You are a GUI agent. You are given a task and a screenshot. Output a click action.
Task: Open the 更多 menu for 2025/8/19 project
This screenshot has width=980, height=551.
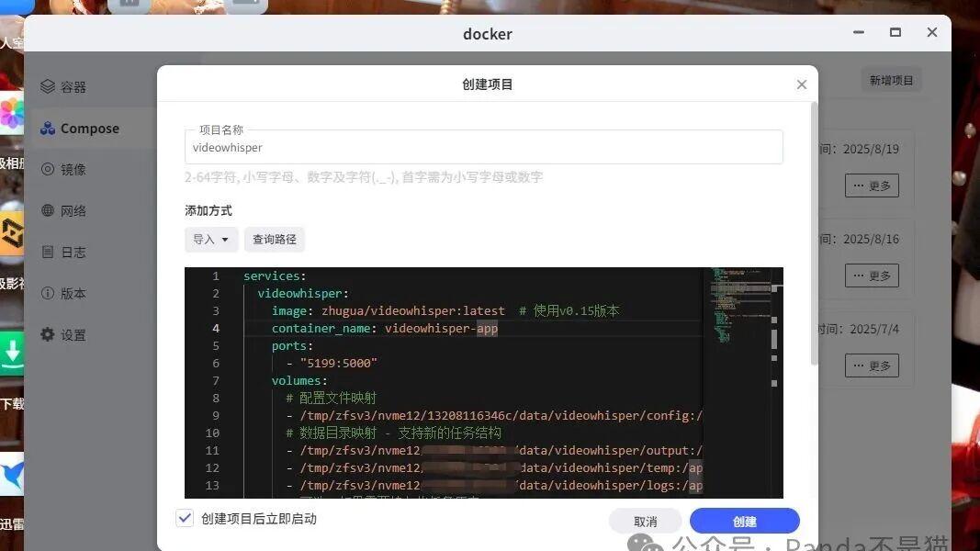coord(872,186)
